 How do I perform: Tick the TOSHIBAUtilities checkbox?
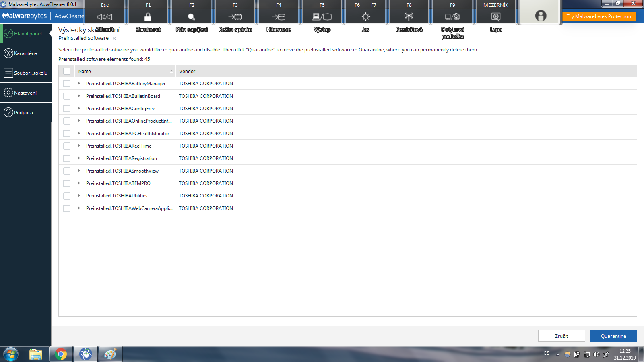[x=67, y=196]
